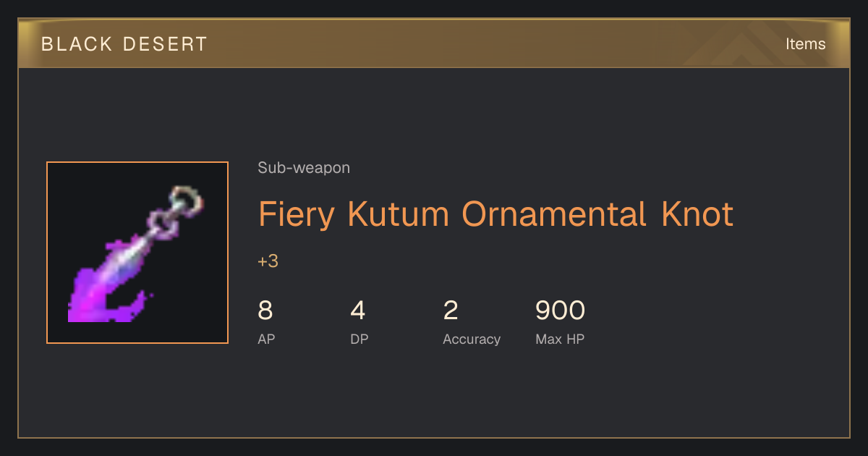This screenshot has width=868, height=456.
Task: Click the Max HP stat label
Action: [x=560, y=339]
